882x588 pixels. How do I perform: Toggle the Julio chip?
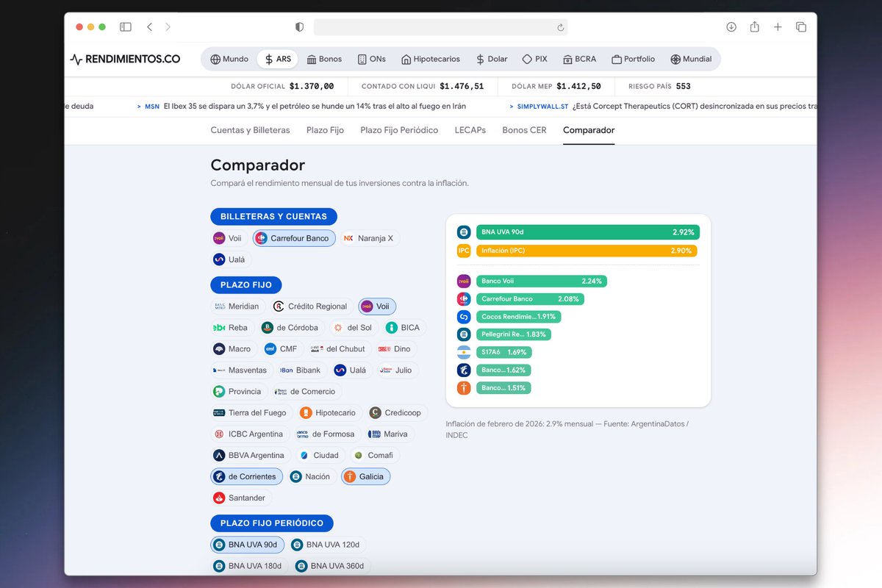[x=397, y=370]
